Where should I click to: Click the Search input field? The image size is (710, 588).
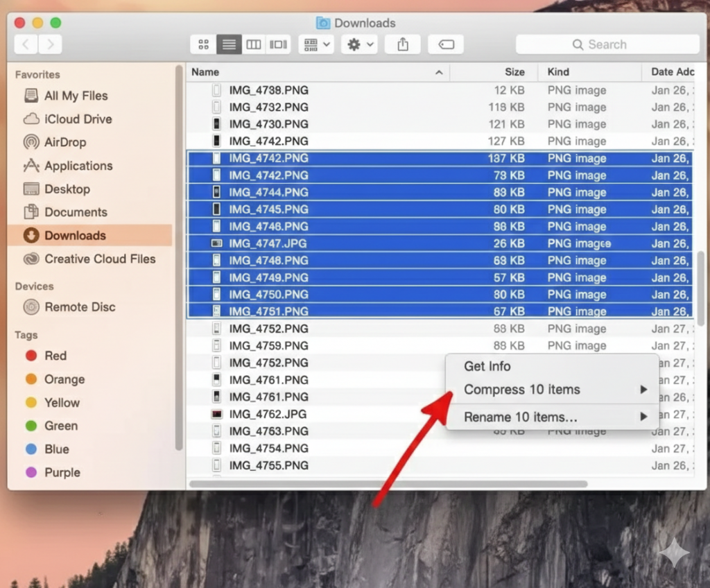(607, 44)
